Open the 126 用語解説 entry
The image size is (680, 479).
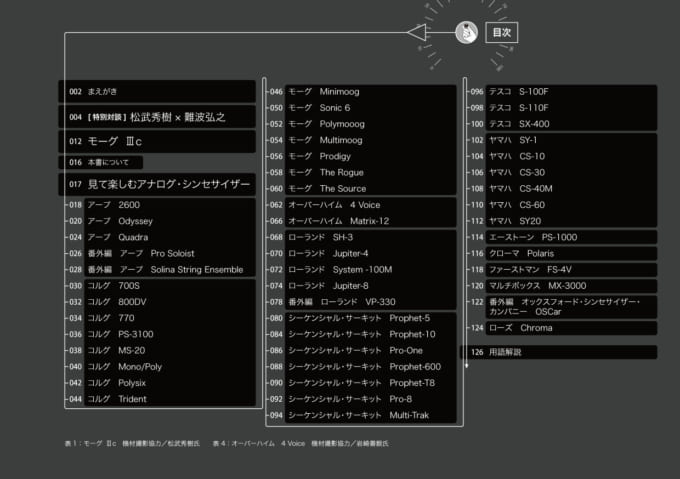(x=559, y=352)
